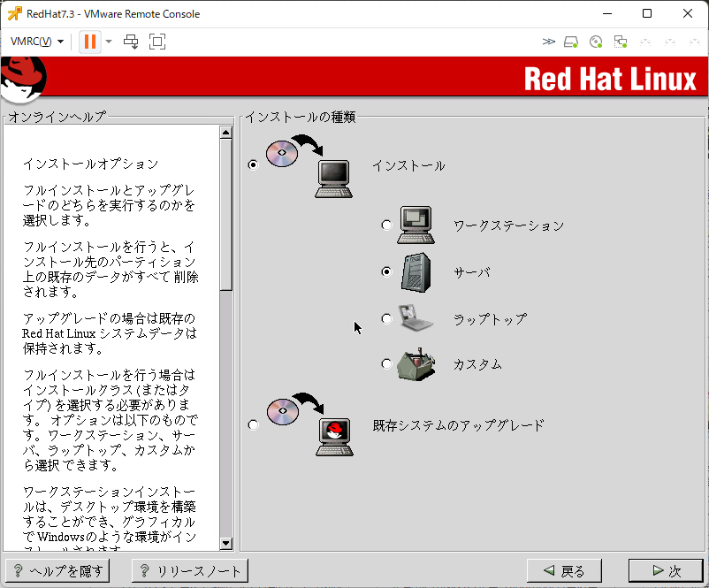Click the CD/DVD drive device icon
The width and height of the screenshot is (709, 588).
point(596,42)
